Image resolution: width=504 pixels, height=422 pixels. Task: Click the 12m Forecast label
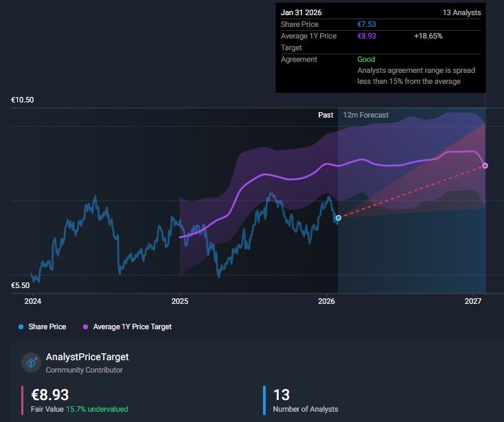coord(365,115)
